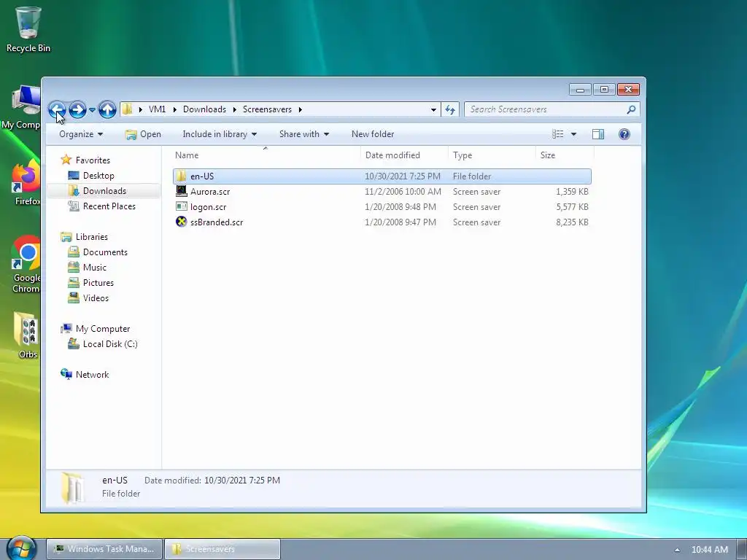
Task: Expand the arrow between VM1 and Downloads
Action: click(175, 109)
